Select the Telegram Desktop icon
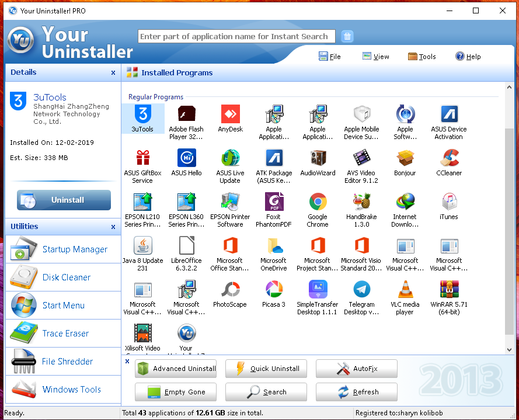Screen dimensions: 519x420 (361, 289)
